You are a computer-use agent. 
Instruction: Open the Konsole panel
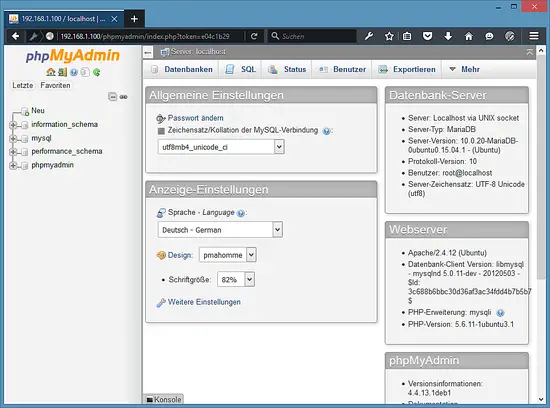[164, 400]
